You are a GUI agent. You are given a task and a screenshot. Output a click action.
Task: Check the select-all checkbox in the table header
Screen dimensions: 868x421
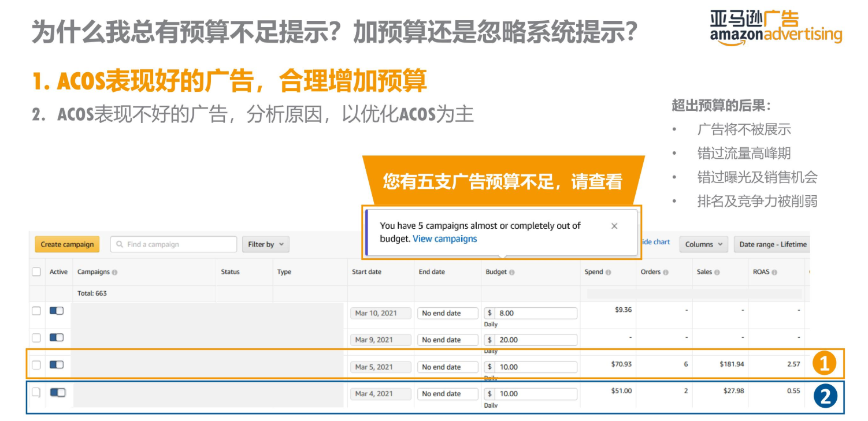pyautogui.click(x=36, y=271)
